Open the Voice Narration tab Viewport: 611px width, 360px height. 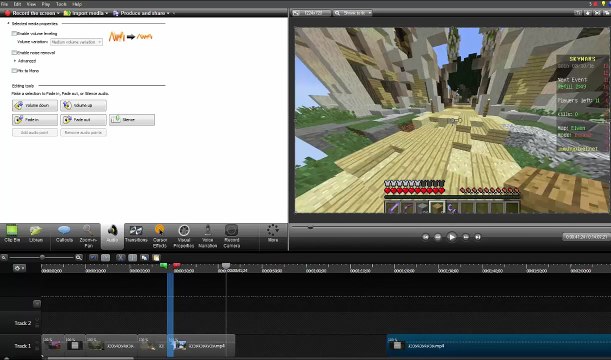(x=208, y=236)
